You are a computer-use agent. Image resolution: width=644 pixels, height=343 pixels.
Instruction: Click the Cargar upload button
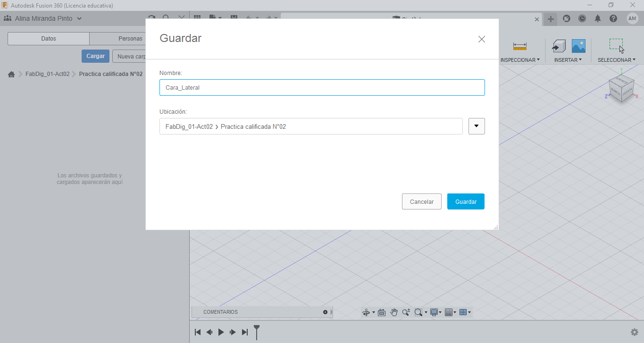95,56
